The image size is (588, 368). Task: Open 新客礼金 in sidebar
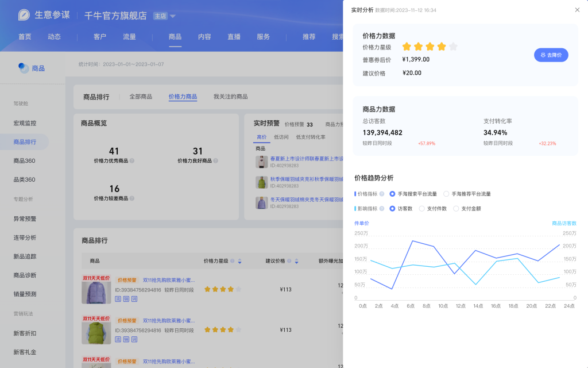(x=25, y=352)
